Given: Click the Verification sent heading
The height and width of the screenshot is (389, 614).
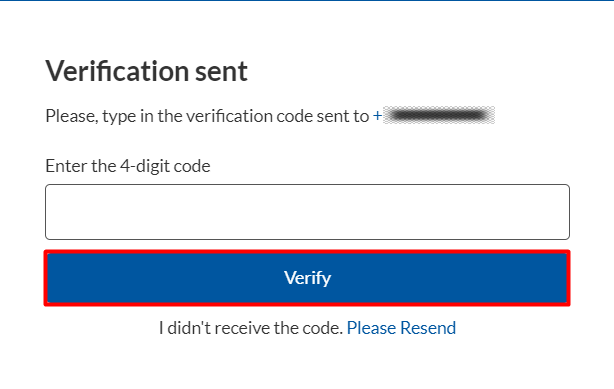Looking at the screenshot, I should [146, 71].
